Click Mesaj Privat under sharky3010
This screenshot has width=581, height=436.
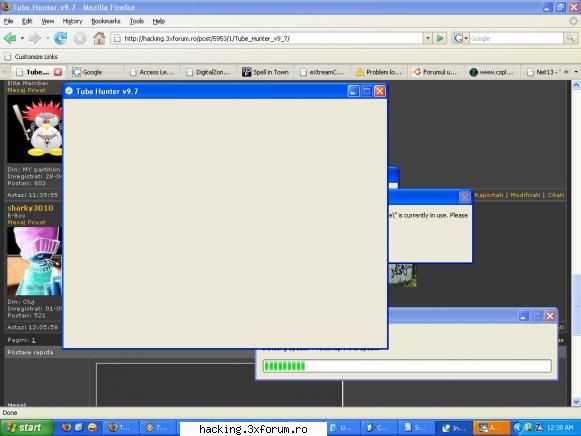pyautogui.click(x=27, y=222)
